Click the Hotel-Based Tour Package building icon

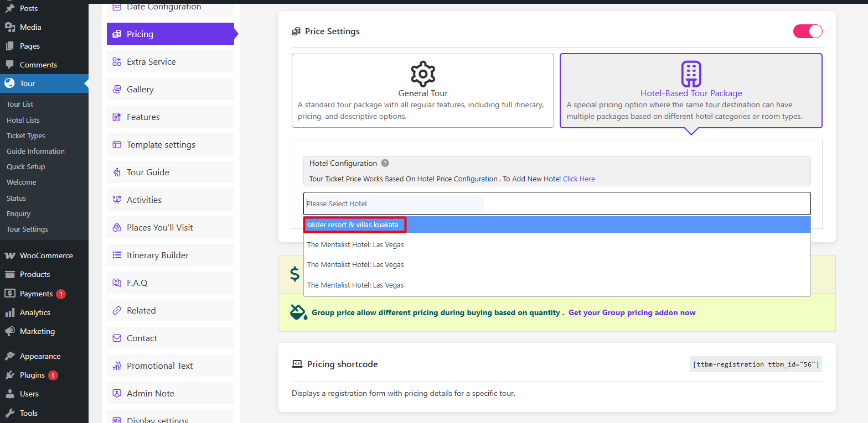coord(691,74)
